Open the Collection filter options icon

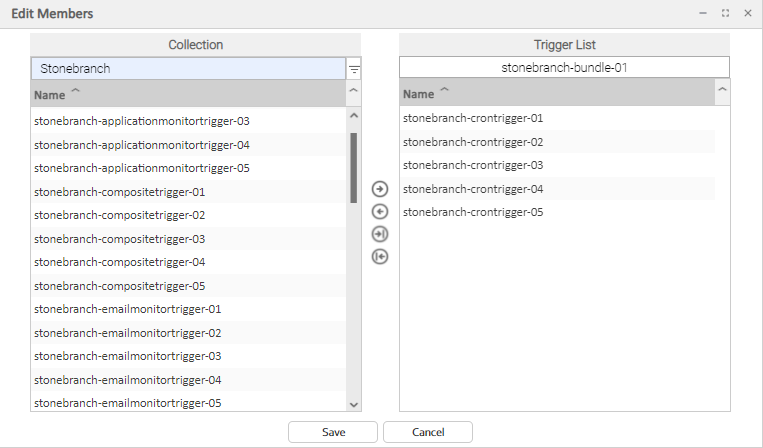pyautogui.click(x=354, y=69)
